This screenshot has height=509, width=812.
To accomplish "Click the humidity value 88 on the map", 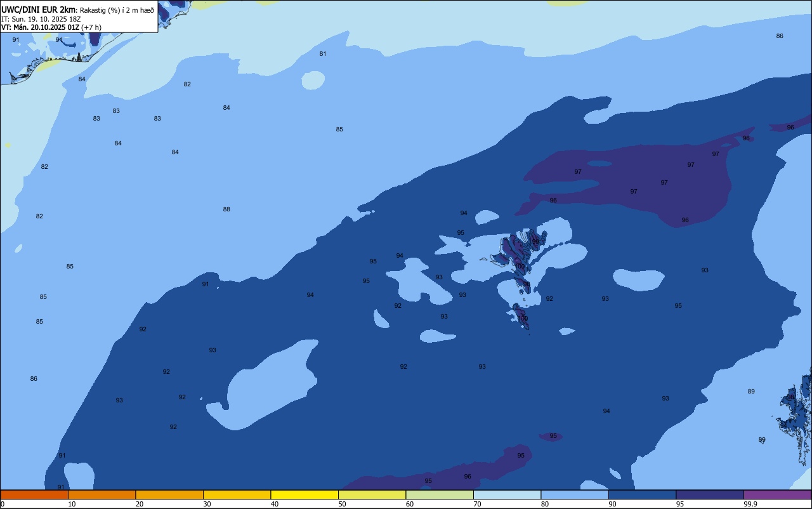I will point(226,209).
